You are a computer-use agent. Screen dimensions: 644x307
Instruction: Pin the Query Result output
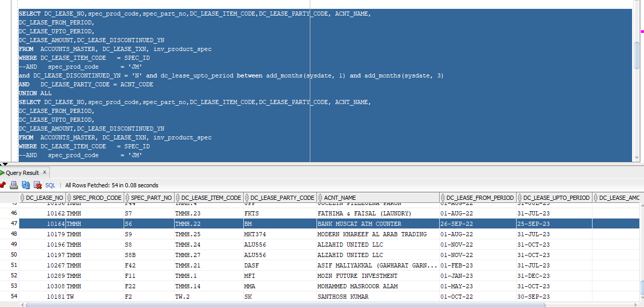3,185
